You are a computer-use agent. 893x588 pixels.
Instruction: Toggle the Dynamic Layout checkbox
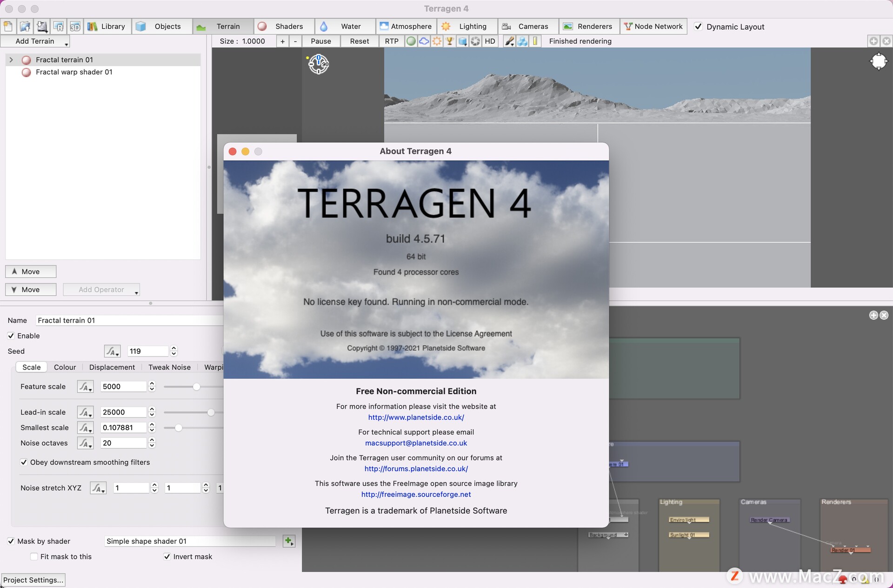(698, 26)
